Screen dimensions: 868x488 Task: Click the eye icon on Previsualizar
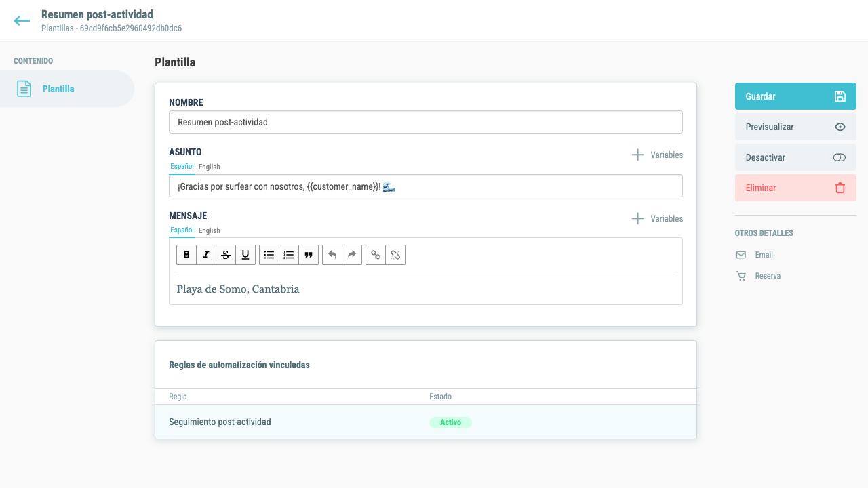pyautogui.click(x=840, y=127)
